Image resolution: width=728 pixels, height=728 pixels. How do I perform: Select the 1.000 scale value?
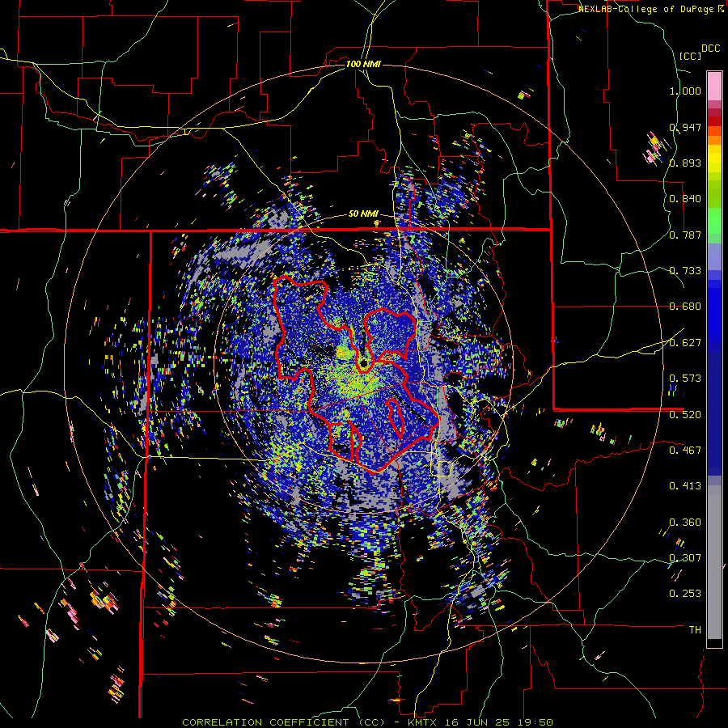[x=685, y=91]
